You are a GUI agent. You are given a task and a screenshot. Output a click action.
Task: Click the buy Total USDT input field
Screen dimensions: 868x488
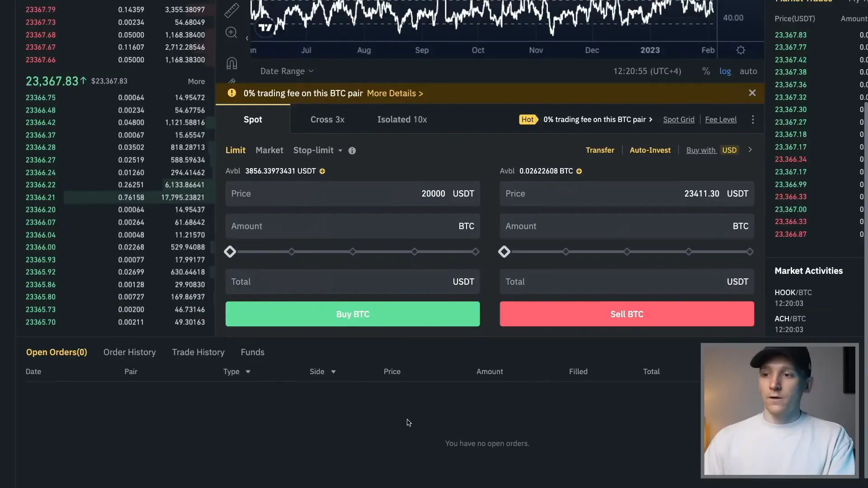point(353,282)
